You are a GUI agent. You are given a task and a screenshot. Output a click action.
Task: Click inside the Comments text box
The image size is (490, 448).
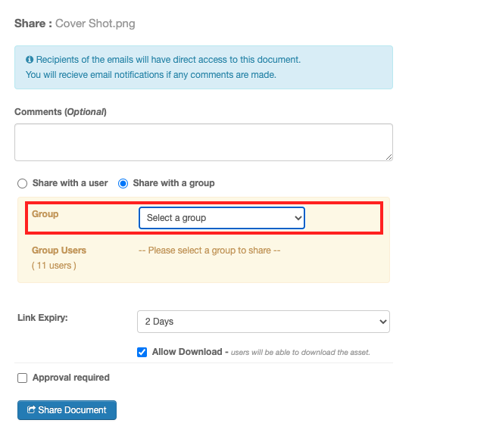(x=204, y=142)
